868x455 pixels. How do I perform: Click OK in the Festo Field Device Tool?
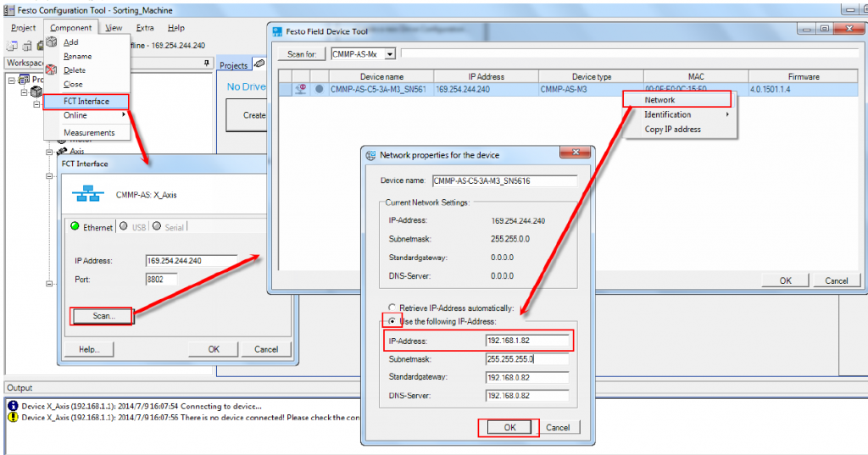point(785,280)
